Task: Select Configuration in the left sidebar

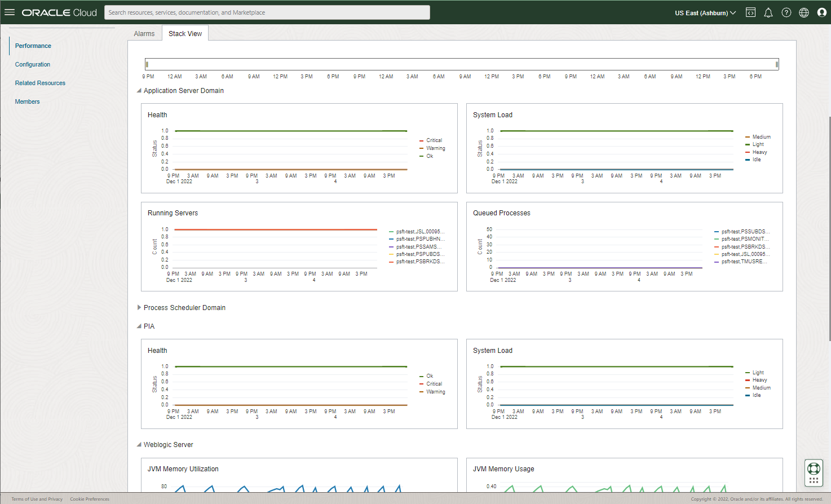Action: (x=33, y=64)
